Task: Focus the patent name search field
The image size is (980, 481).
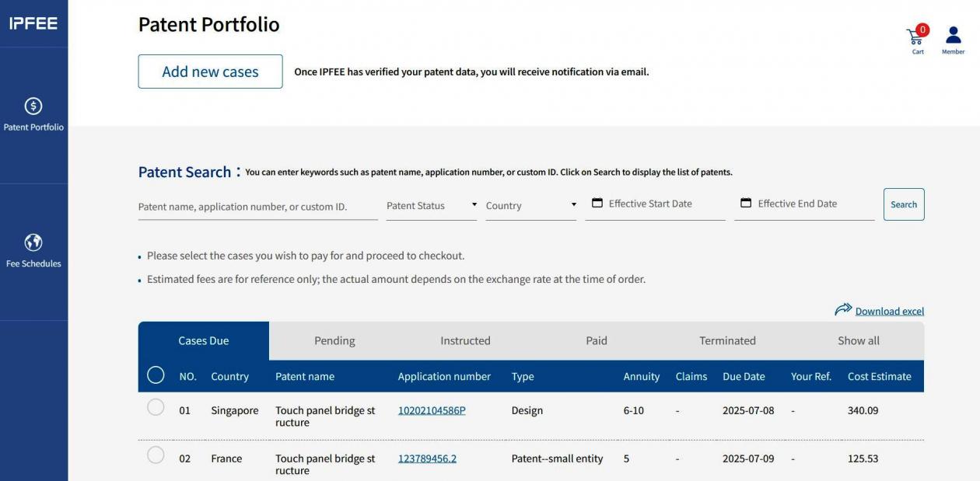Action: pyautogui.click(x=257, y=207)
